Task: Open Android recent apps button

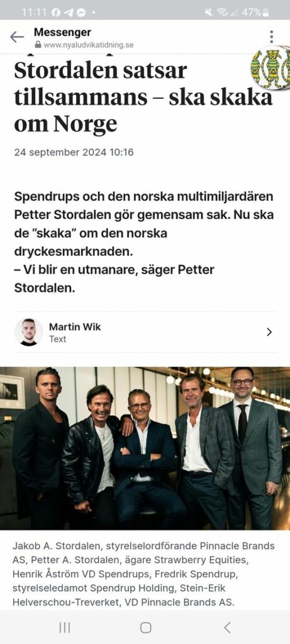Action: click(65, 627)
